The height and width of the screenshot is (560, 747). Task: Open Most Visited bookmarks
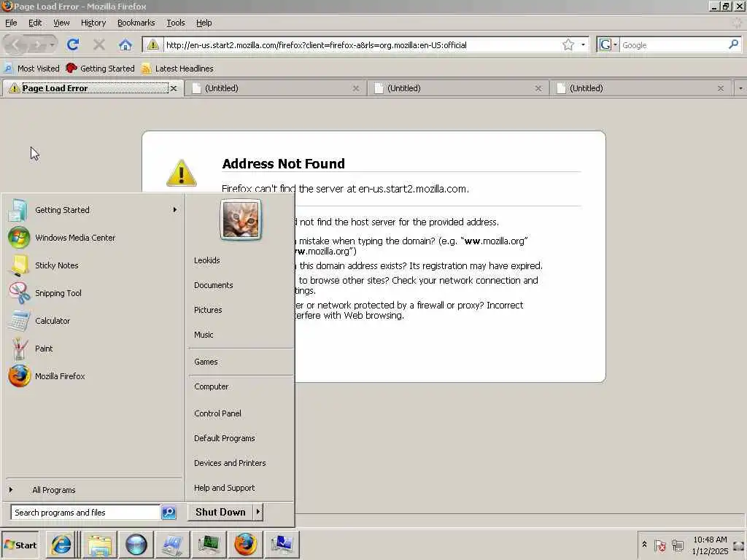(31, 69)
